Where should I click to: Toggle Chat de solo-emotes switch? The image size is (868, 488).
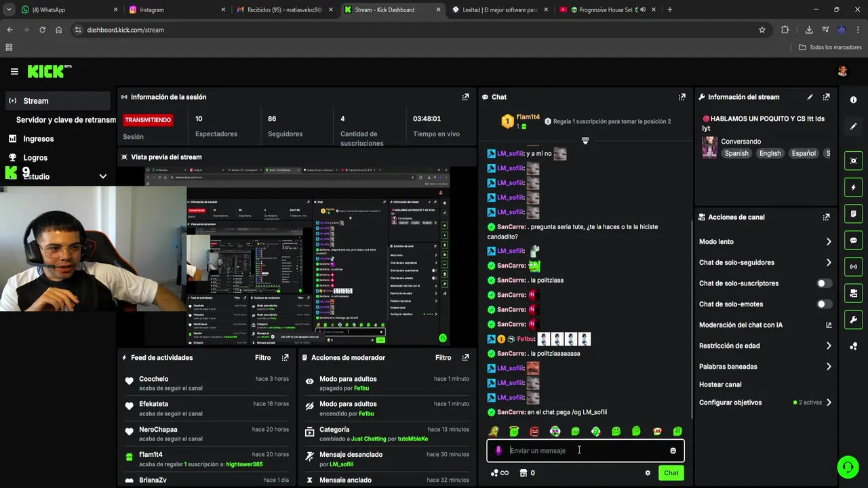(x=824, y=304)
